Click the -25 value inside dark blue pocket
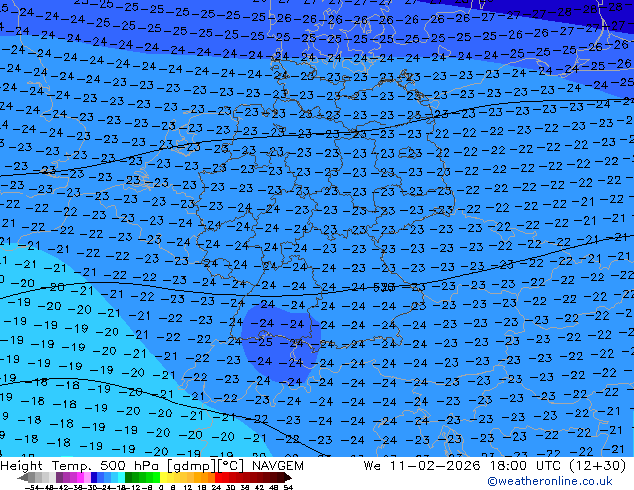 (x=259, y=342)
